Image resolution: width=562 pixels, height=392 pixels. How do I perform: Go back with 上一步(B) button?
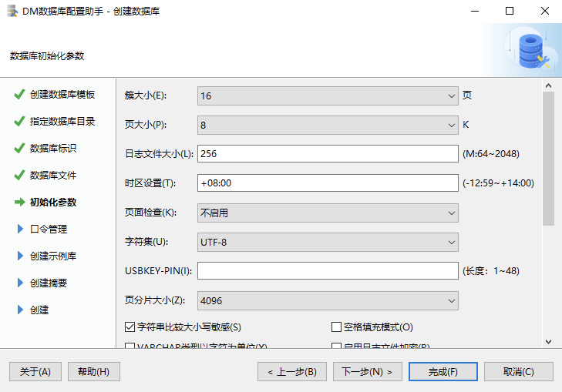click(x=291, y=372)
